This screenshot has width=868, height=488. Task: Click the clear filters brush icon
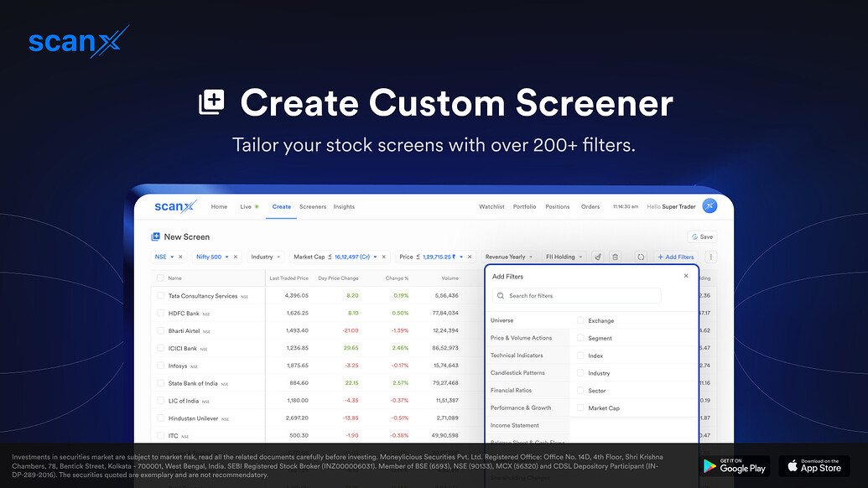tap(598, 257)
